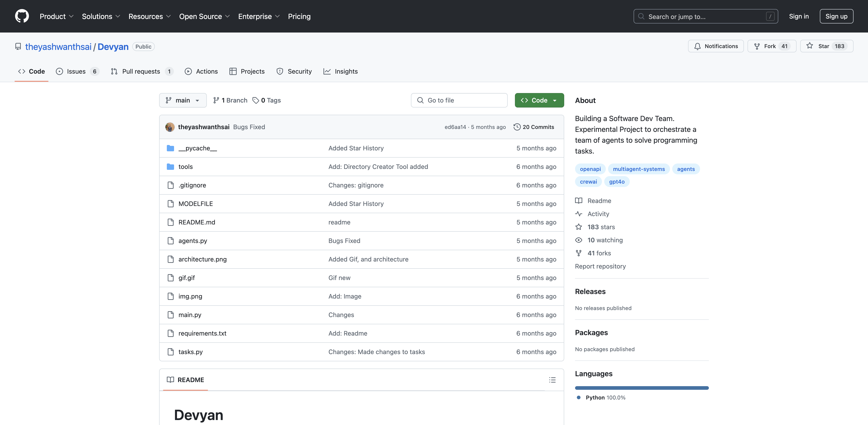This screenshot has height=425, width=868.
Task: Click the Python language color dot
Action: pyautogui.click(x=579, y=397)
